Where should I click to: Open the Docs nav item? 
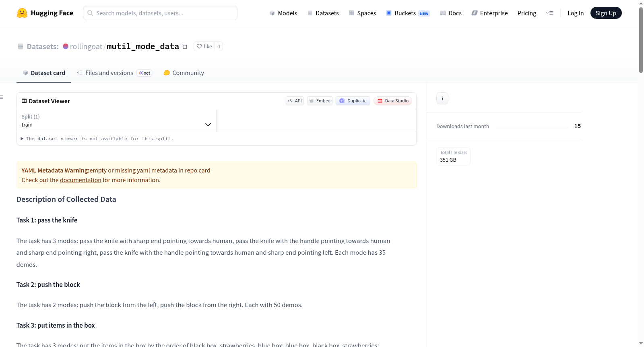point(451,13)
